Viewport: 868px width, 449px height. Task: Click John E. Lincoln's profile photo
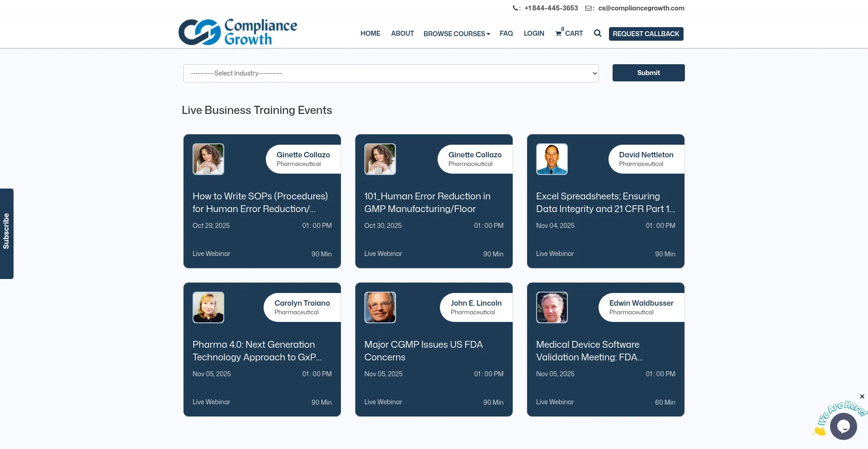pos(380,307)
